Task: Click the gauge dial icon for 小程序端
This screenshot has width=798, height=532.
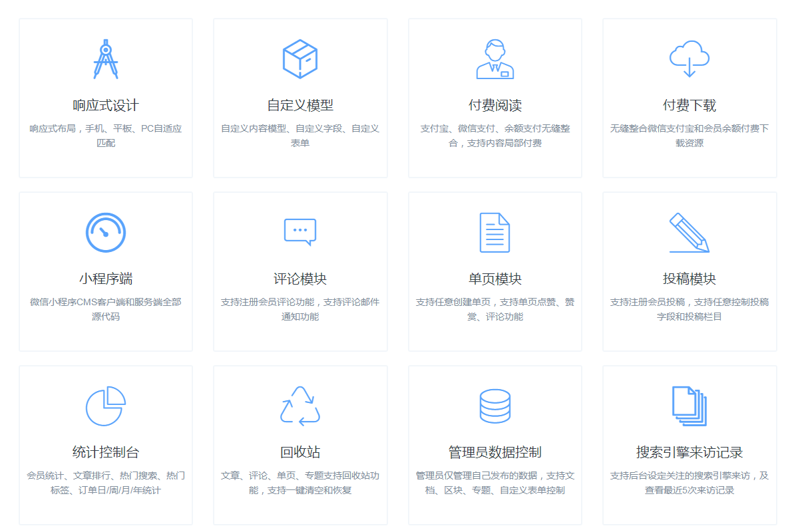Action: pyautogui.click(x=106, y=233)
